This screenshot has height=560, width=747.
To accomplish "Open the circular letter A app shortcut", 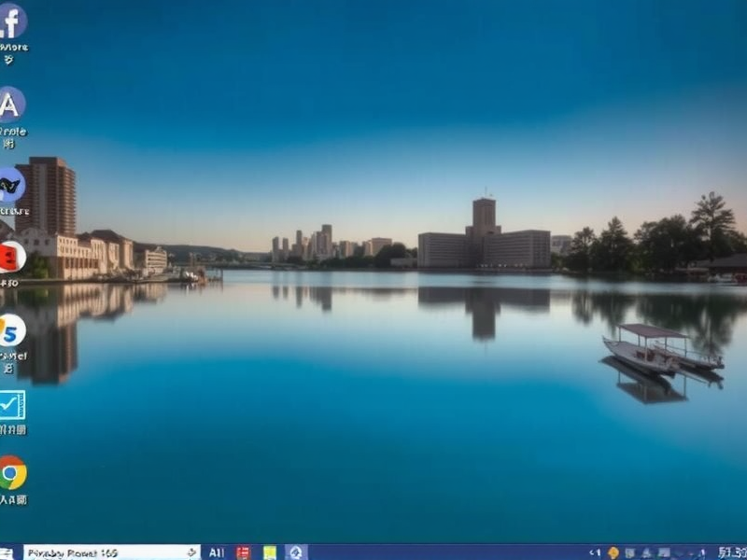I will pos(9,103).
